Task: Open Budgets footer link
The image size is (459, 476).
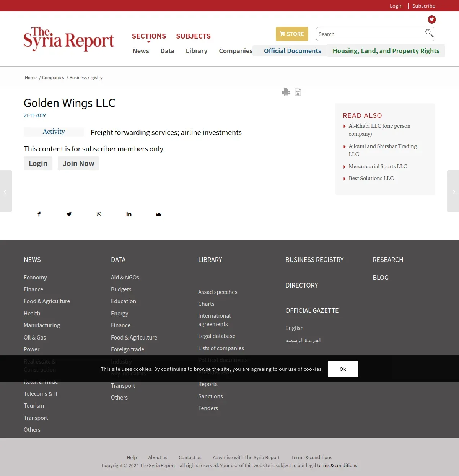Action: (121, 289)
